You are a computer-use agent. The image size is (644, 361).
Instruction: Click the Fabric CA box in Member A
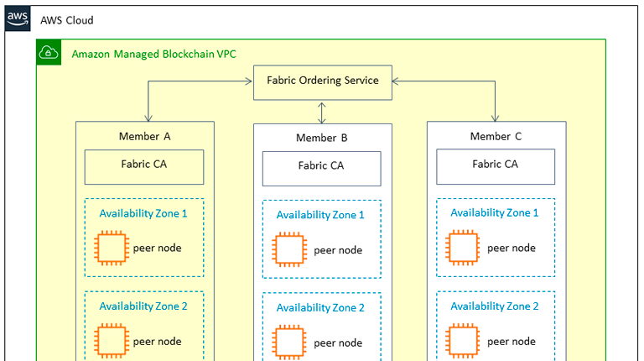click(x=144, y=167)
